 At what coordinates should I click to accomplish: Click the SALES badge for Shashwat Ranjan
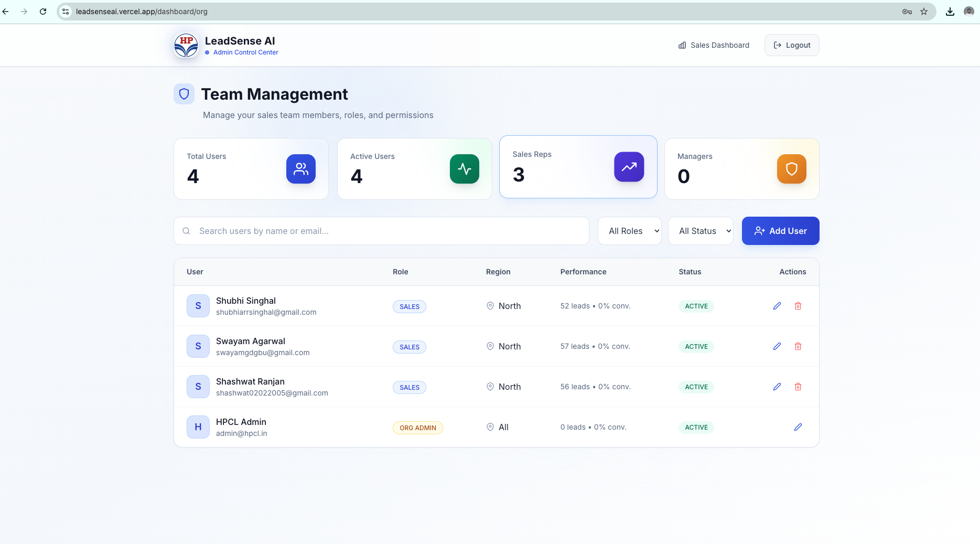click(410, 387)
